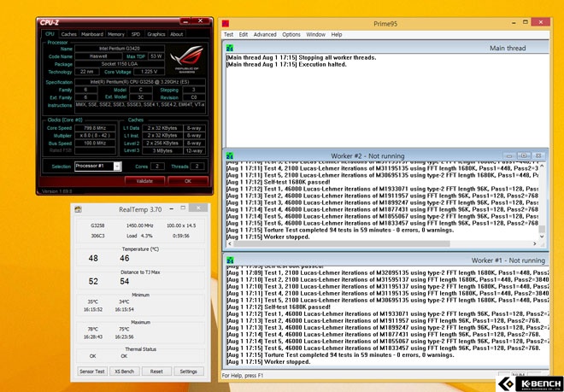564x392 pixels.
Task: Click Worker #1 'Worker stopped.' line
Action: click(268, 362)
